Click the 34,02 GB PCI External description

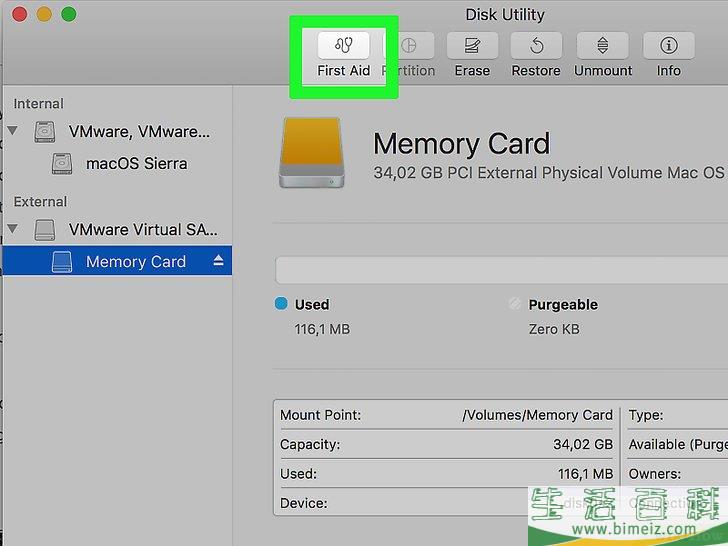[x=549, y=173]
